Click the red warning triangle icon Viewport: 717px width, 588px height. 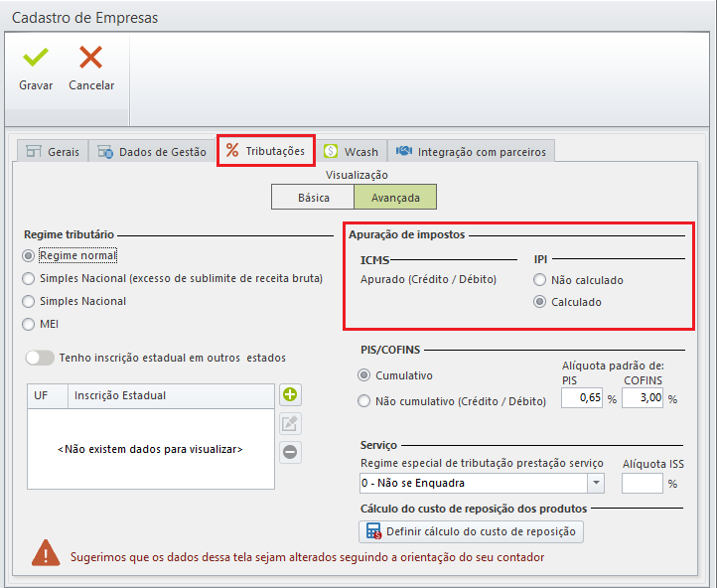click(46, 553)
